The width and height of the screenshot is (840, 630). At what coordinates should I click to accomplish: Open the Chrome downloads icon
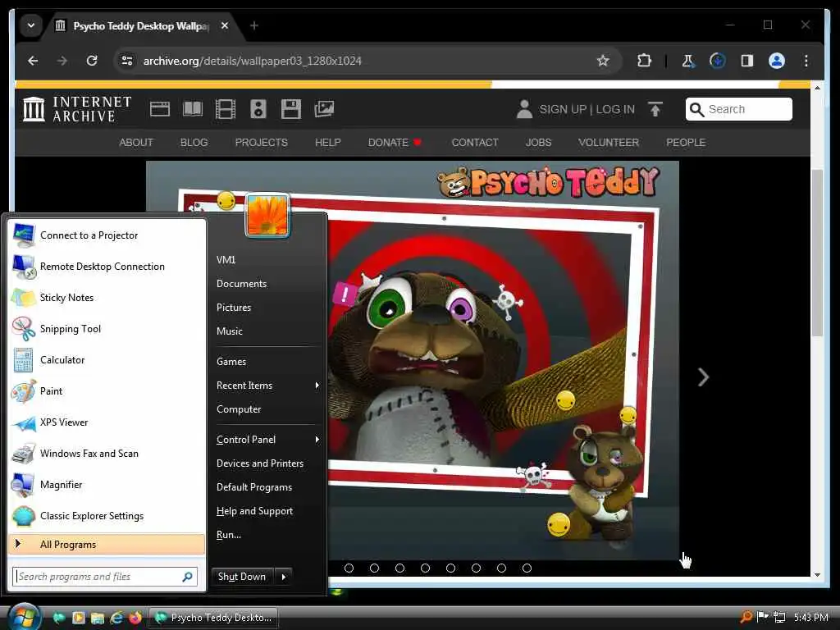[717, 61]
